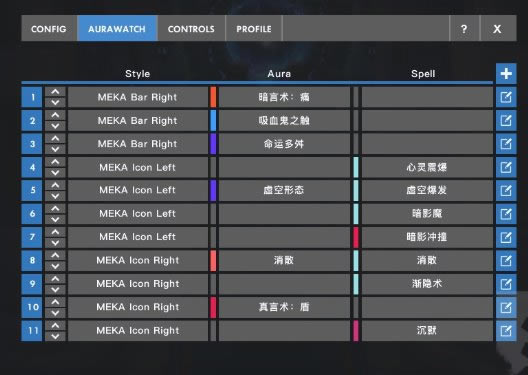The image size is (528, 375).
Task: Open the edit icon for row 8
Action: tap(506, 261)
